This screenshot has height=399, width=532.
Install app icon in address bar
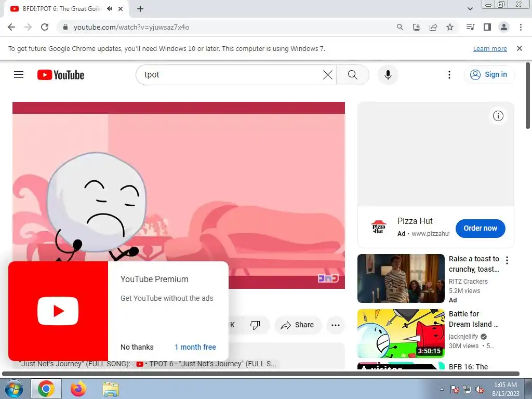(x=416, y=27)
